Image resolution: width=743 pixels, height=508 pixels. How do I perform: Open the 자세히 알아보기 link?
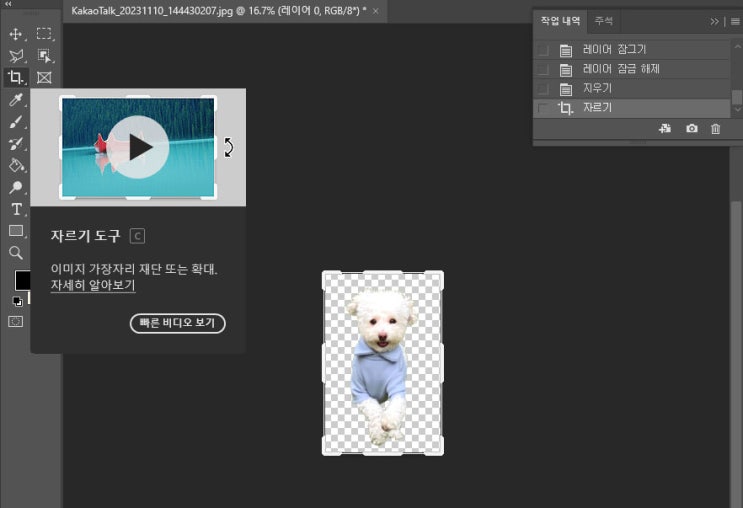tap(93, 285)
